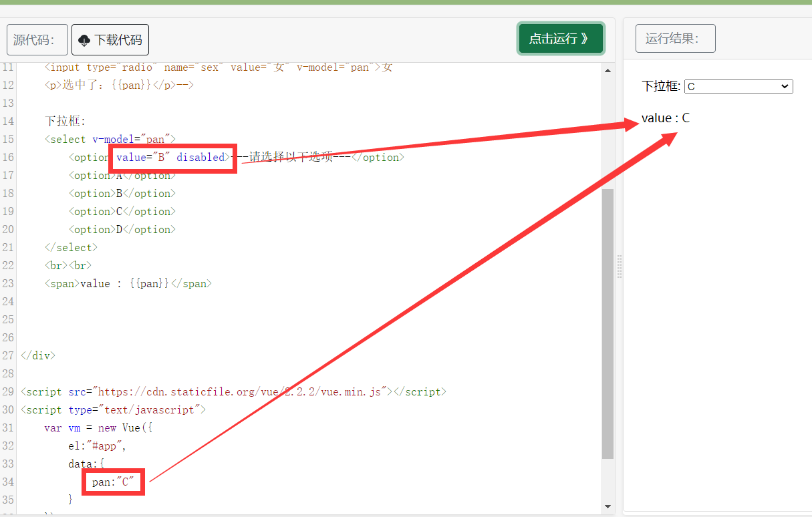Click the vertical scrollbar thumb in code editor
This screenshot has height=517, width=812.
pos(607,324)
